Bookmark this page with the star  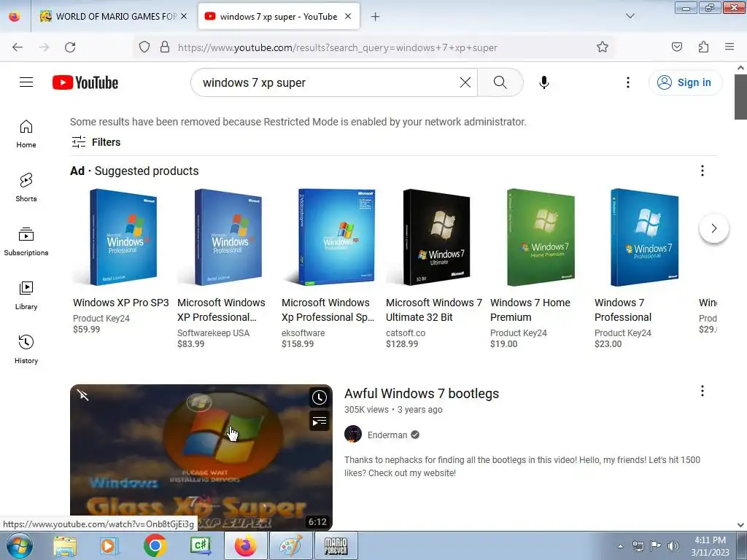pyautogui.click(x=602, y=47)
